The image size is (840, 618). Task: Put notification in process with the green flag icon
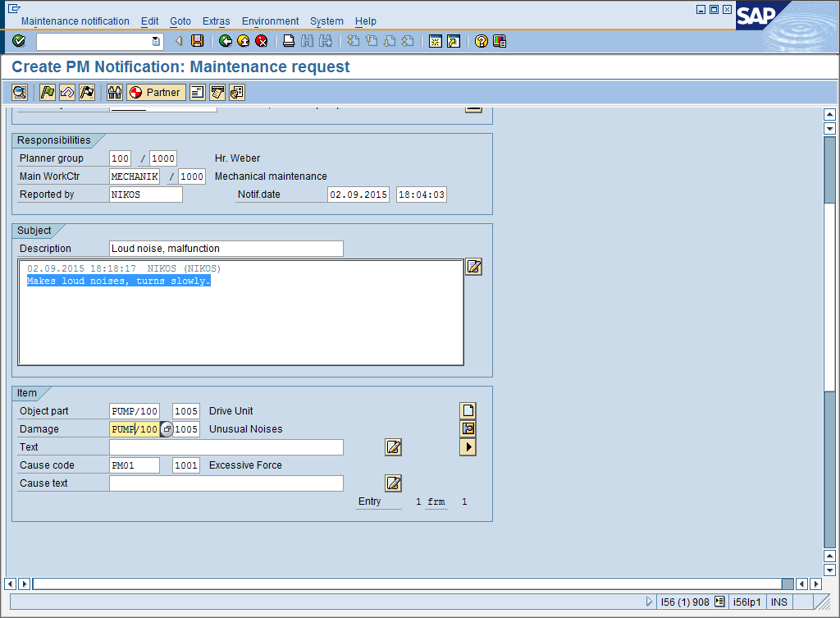pos(48,92)
